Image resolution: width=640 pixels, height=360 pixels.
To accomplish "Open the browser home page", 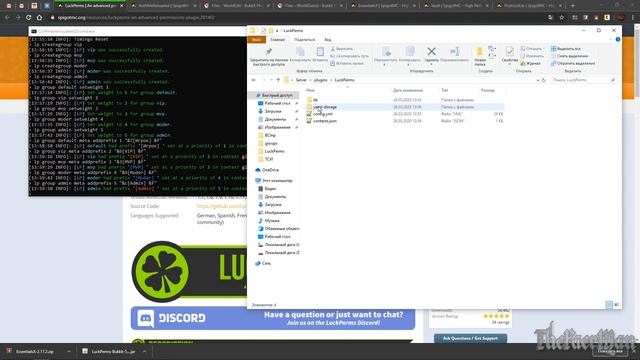I will pyautogui.click(x=39, y=18).
